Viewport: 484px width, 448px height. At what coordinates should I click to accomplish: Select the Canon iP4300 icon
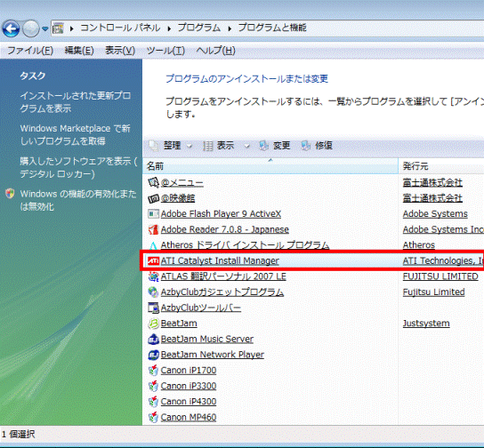click(x=153, y=402)
